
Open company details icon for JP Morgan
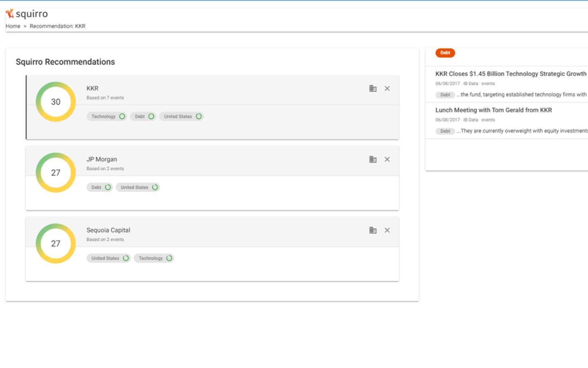click(373, 159)
